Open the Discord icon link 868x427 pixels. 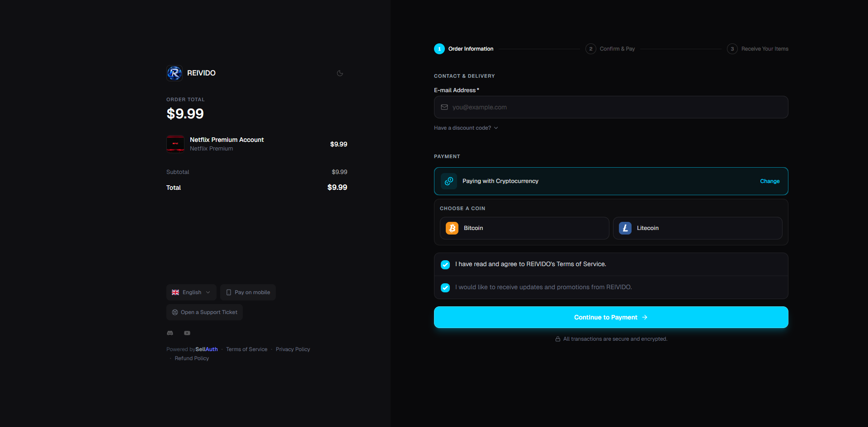[170, 333]
